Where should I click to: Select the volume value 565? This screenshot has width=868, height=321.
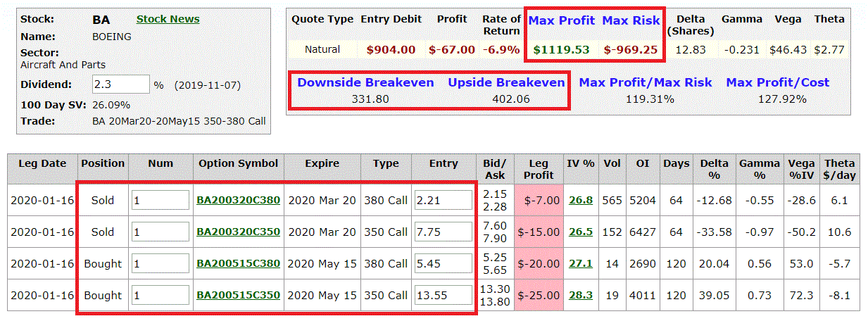(x=612, y=200)
